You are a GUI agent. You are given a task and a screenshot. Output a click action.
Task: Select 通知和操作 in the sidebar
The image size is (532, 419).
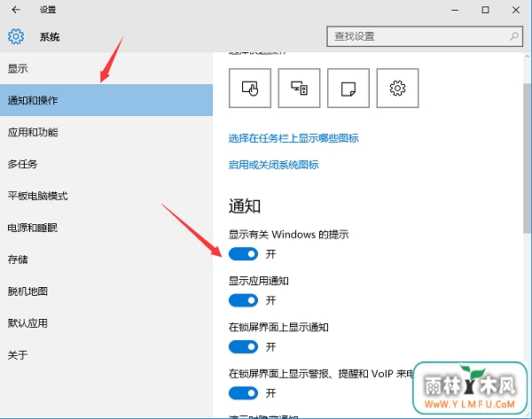coord(106,100)
